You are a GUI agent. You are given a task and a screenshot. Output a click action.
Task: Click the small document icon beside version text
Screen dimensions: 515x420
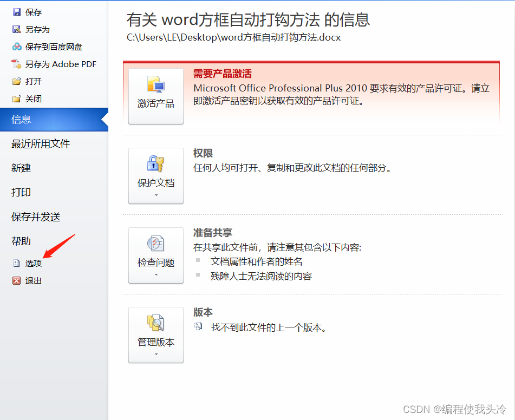[198, 326]
